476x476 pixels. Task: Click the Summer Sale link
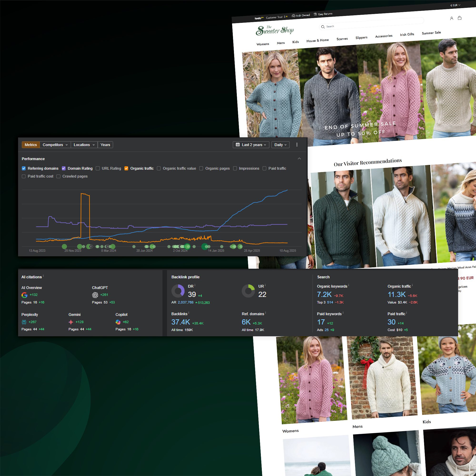click(431, 33)
